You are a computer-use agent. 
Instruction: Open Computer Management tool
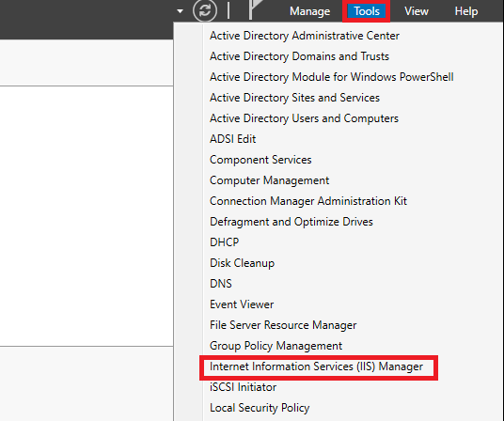coord(269,180)
